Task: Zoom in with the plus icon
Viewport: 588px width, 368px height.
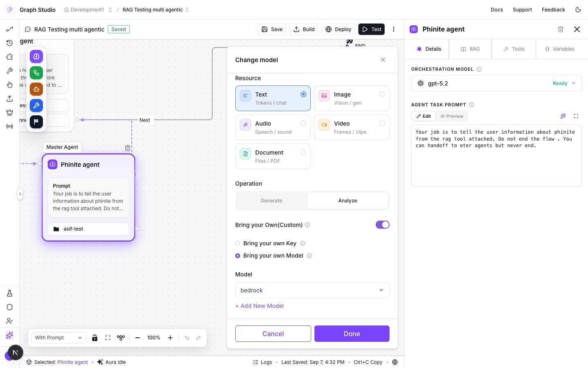Action: [x=170, y=338]
